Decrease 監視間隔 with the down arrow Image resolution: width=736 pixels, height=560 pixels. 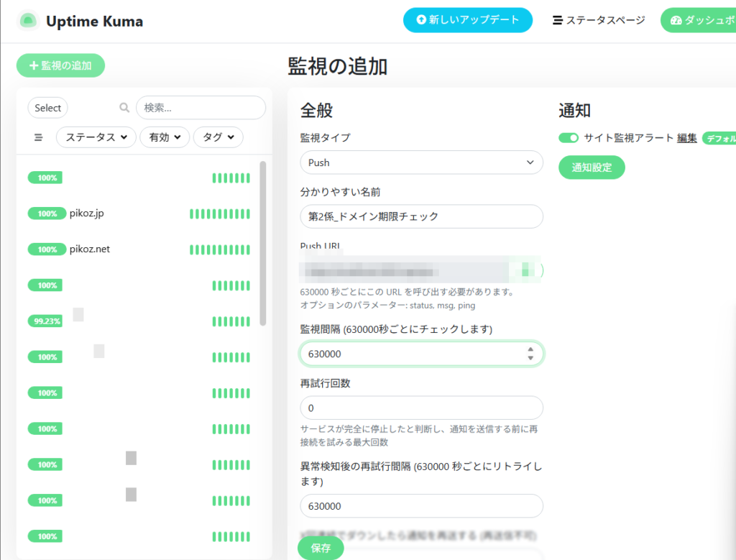pyautogui.click(x=530, y=358)
